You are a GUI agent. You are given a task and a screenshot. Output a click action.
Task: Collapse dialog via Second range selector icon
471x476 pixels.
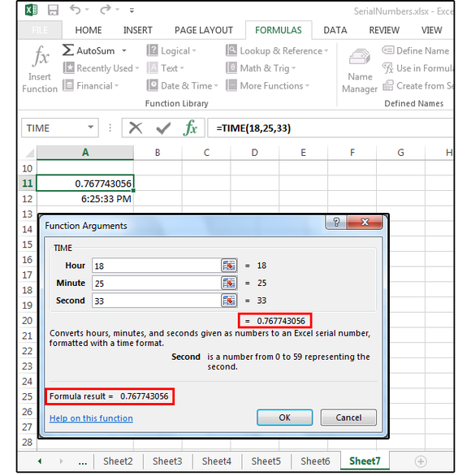pyautogui.click(x=229, y=301)
